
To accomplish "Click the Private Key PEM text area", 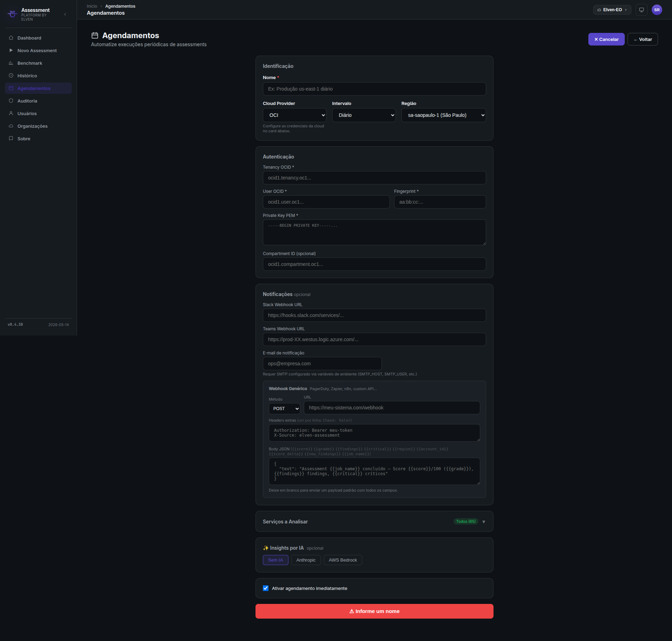I will pos(374,232).
